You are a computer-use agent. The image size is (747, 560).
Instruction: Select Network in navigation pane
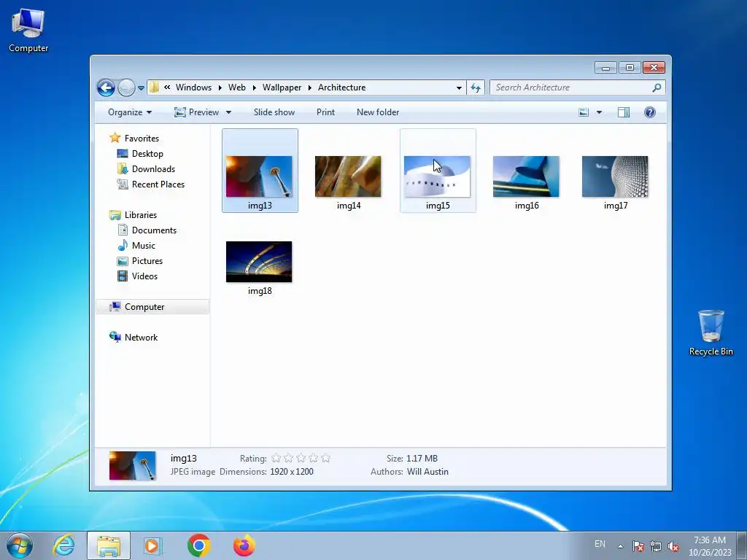(x=141, y=337)
